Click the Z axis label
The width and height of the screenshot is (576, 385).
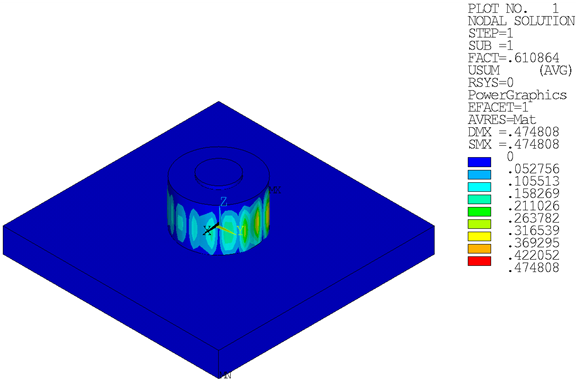click(x=223, y=202)
